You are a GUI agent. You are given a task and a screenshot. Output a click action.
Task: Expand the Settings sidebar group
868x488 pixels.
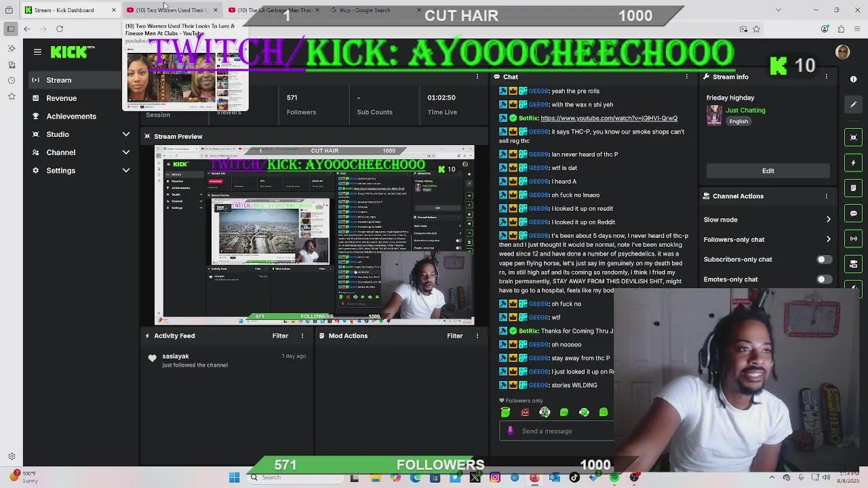(81, 170)
